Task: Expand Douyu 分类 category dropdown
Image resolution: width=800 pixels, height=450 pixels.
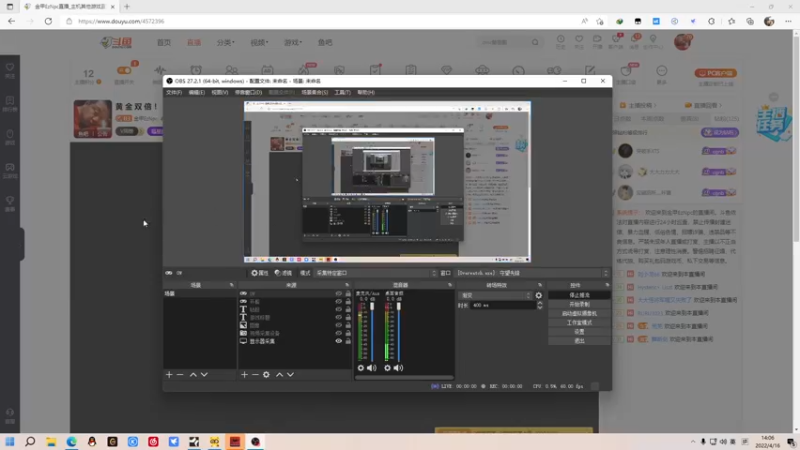Action: [226, 42]
